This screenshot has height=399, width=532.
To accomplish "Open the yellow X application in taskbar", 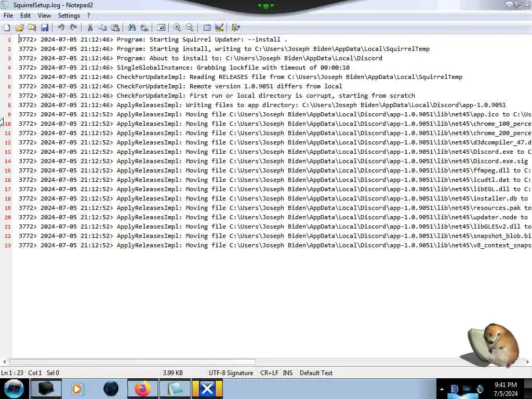I will coord(207,389).
